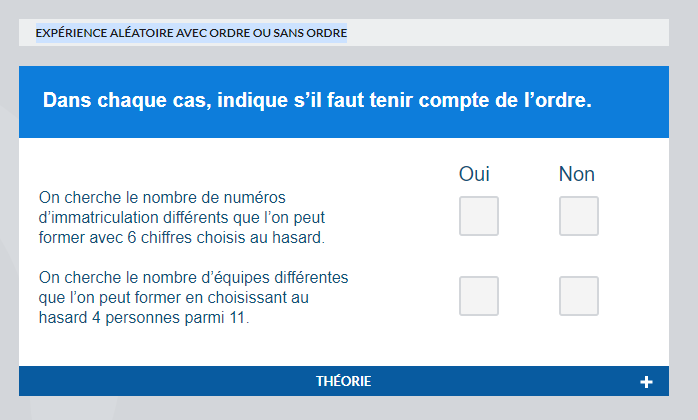Click the Non column header

(577, 174)
